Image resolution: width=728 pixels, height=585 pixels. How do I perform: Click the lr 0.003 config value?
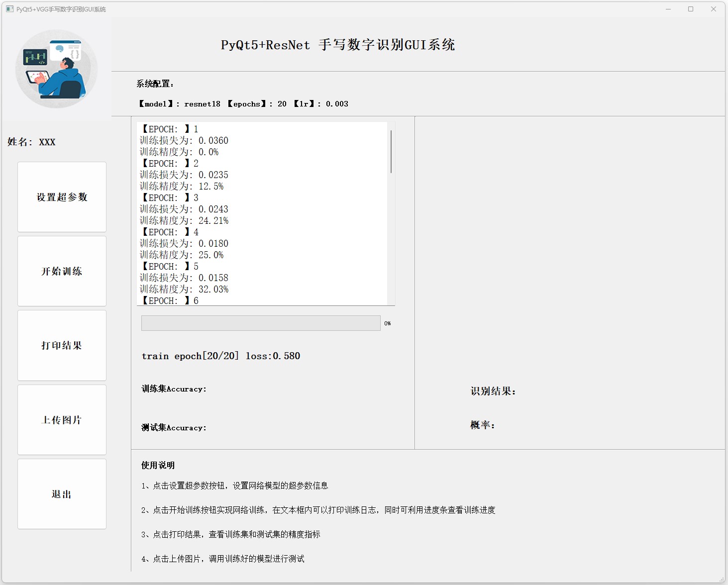point(320,103)
